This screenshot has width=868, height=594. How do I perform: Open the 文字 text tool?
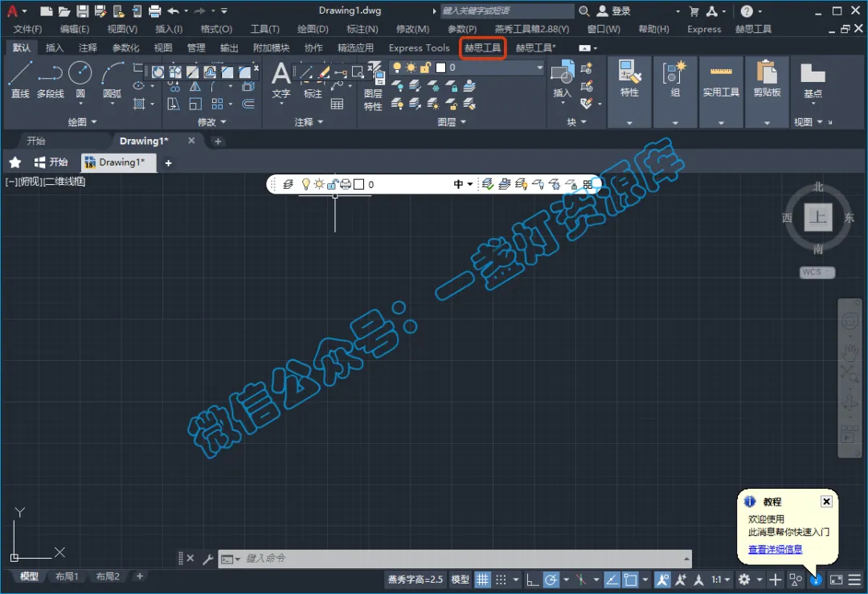280,80
